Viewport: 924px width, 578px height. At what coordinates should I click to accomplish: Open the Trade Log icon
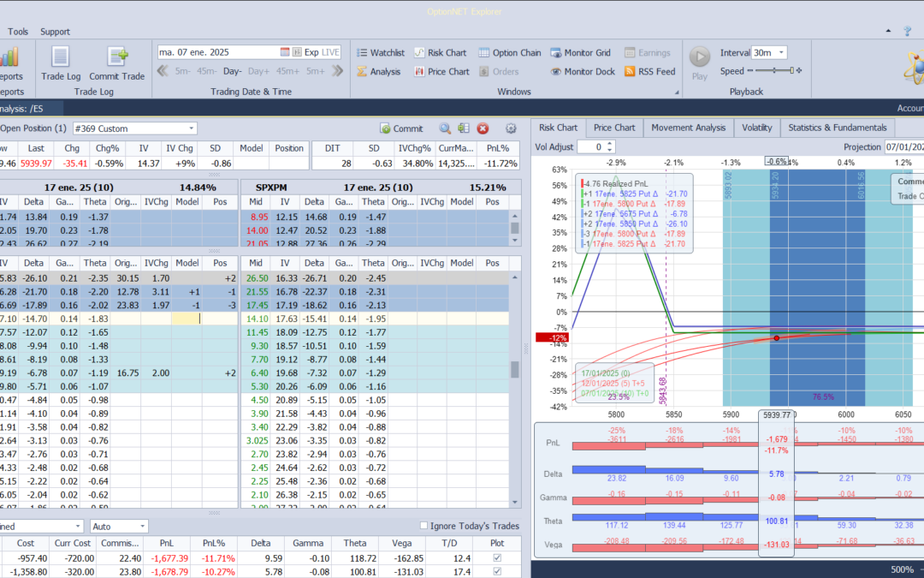(60, 59)
